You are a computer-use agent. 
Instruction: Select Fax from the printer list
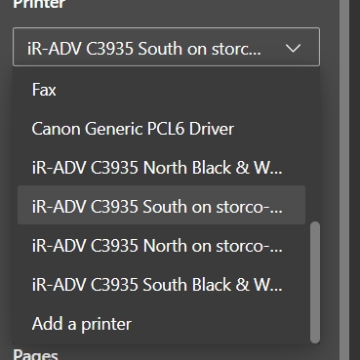pyautogui.click(x=161, y=90)
